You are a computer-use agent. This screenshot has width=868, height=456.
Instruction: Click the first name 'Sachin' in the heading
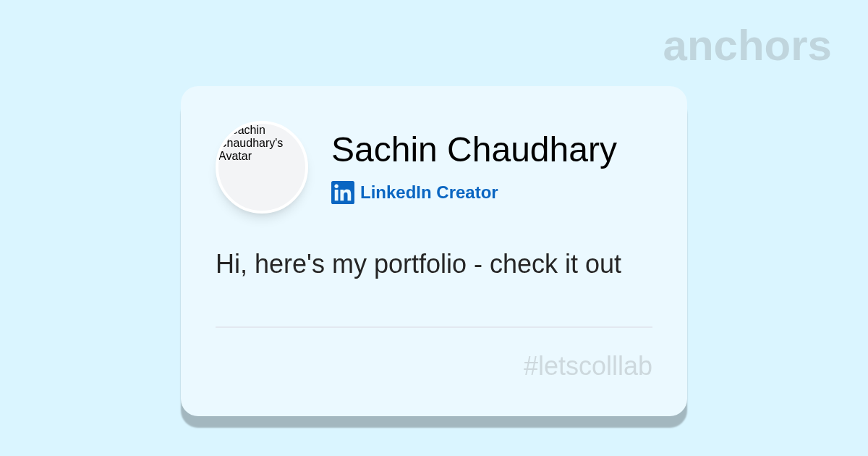pyautogui.click(x=384, y=150)
